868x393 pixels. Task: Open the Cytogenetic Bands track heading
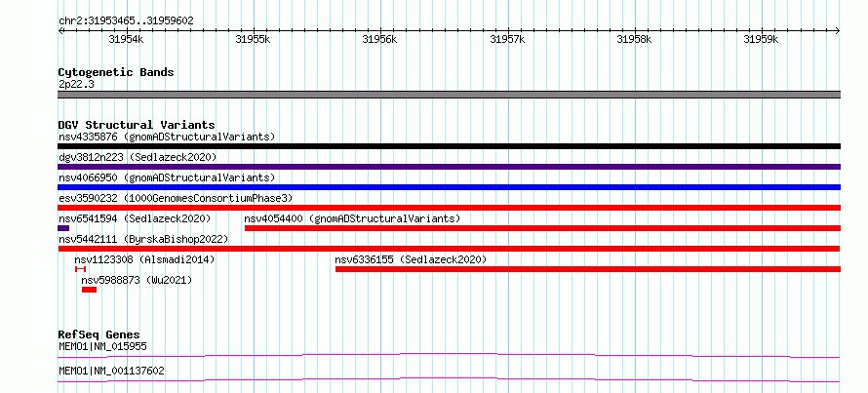[x=116, y=72]
